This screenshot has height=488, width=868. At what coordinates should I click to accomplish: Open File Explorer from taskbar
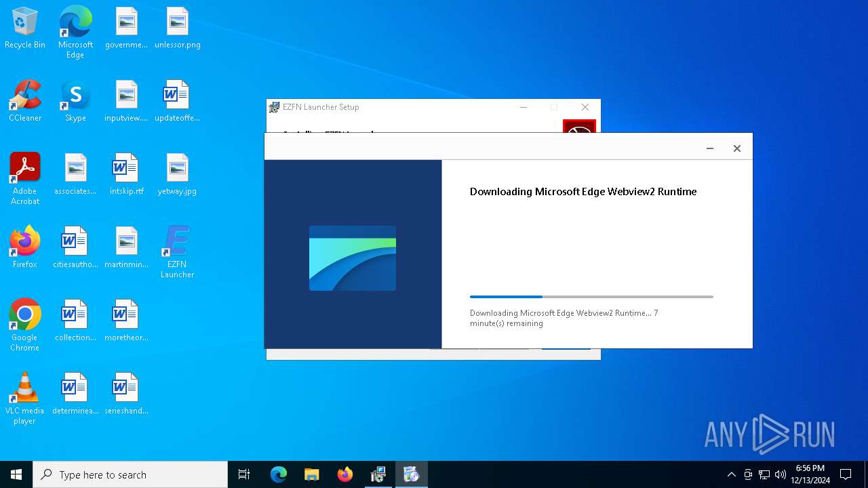[311, 474]
